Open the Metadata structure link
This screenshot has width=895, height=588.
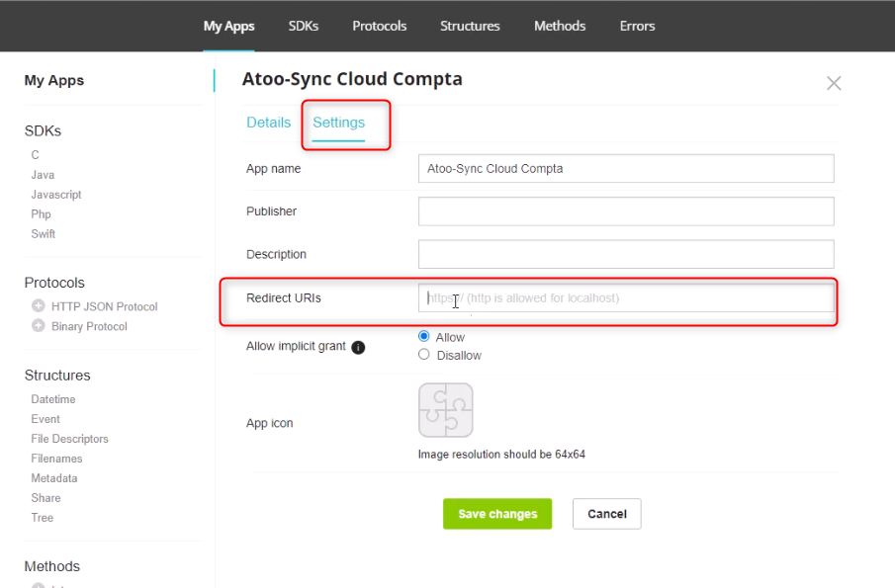[54, 478]
